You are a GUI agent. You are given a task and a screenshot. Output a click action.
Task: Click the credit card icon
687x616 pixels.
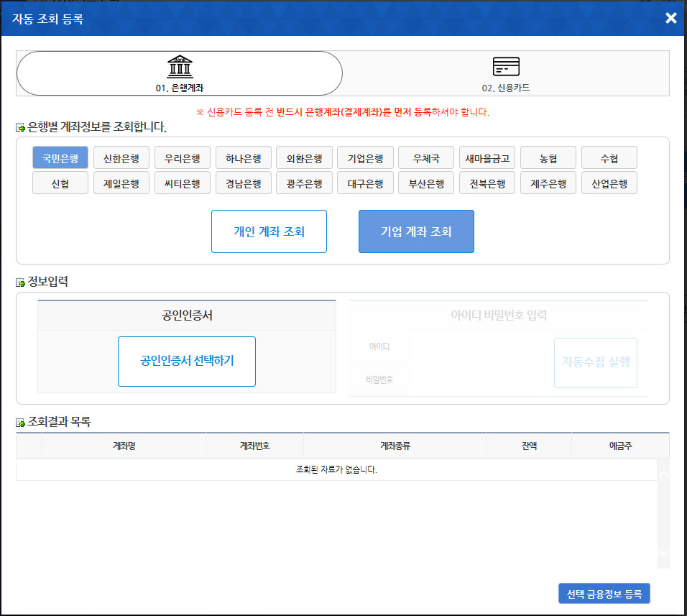click(506, 67)
